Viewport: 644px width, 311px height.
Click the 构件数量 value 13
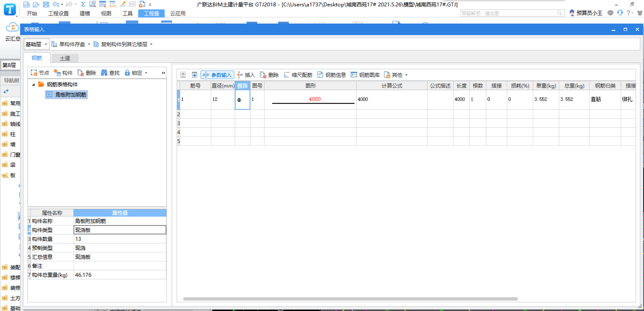click(120, 239)
